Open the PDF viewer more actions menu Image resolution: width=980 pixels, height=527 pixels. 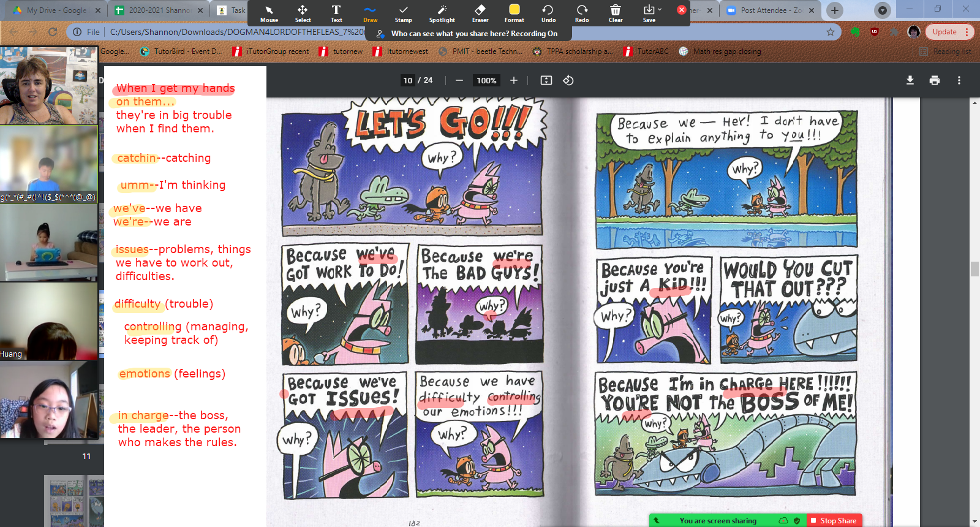pyautogui.click(x=959, y=80)
